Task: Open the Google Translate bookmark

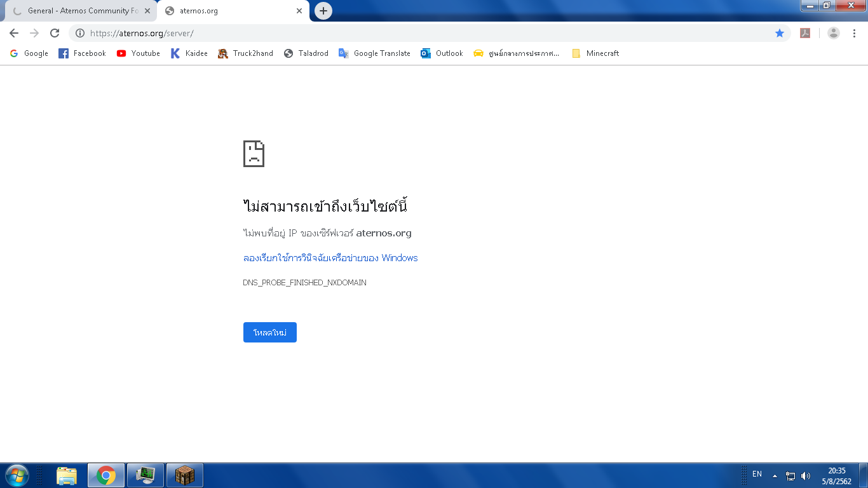Action: (x=374, y=53)
